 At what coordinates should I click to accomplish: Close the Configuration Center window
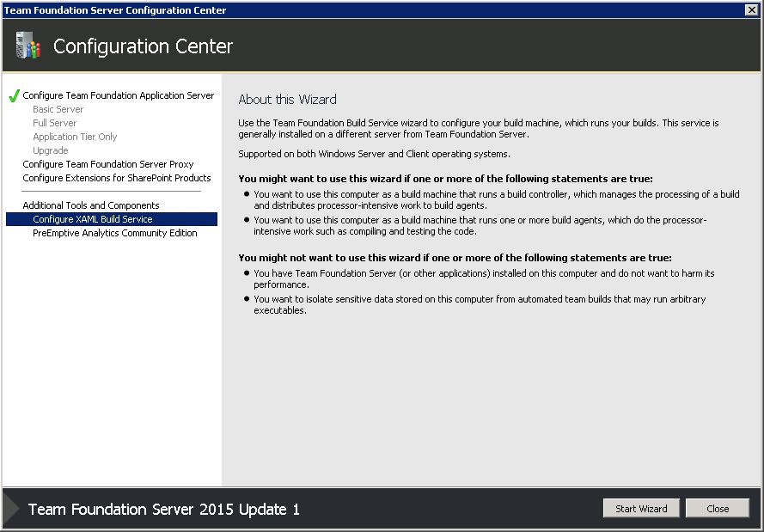pyautogui.click(x=751, y=9)
